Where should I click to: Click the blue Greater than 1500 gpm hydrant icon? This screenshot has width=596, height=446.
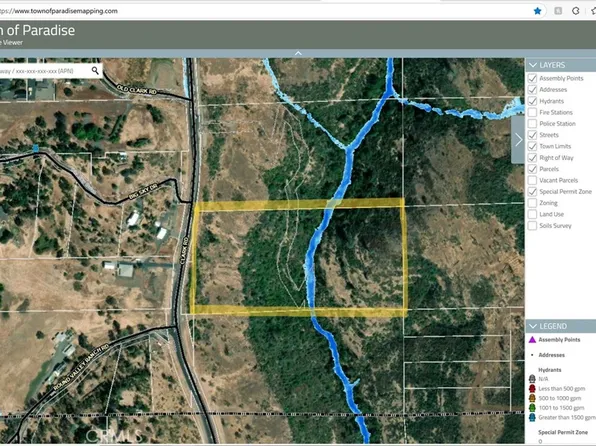pos(532,417)
